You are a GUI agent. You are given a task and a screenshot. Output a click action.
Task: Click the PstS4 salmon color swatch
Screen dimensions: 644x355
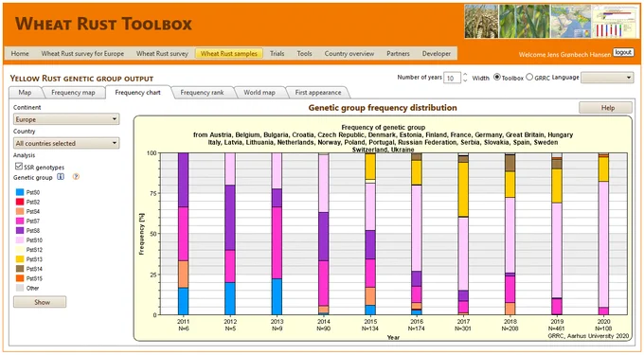click(20, 211)
